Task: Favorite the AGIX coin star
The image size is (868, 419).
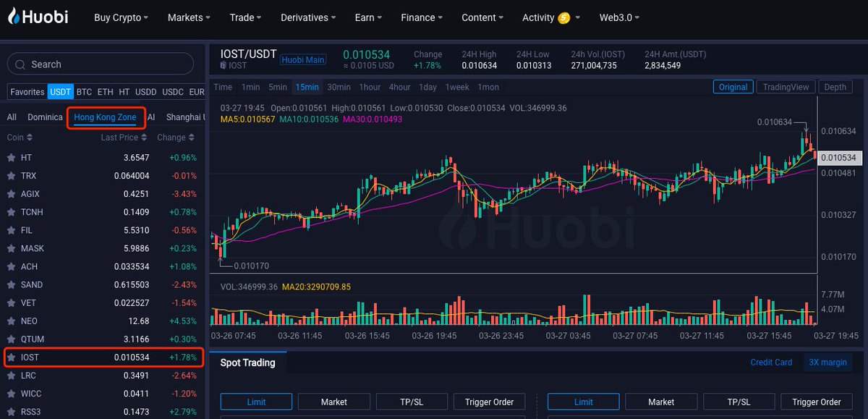Action: click(x=10, y=194)
